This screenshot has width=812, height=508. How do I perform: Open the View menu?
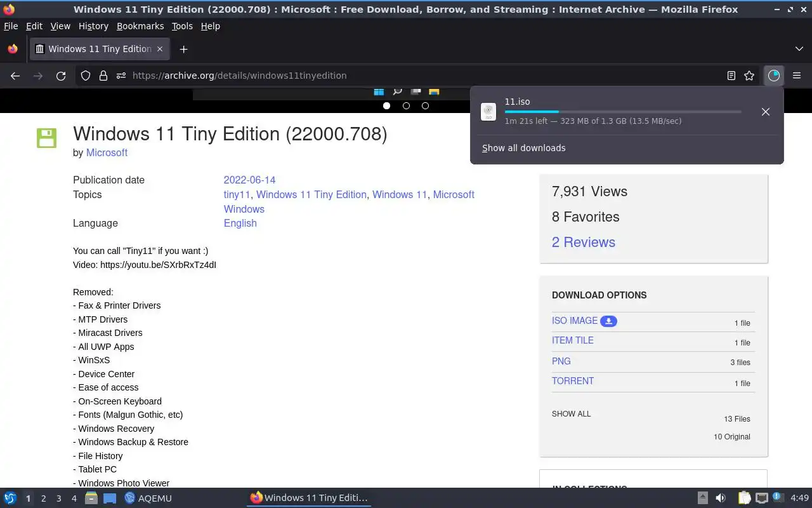60,26
